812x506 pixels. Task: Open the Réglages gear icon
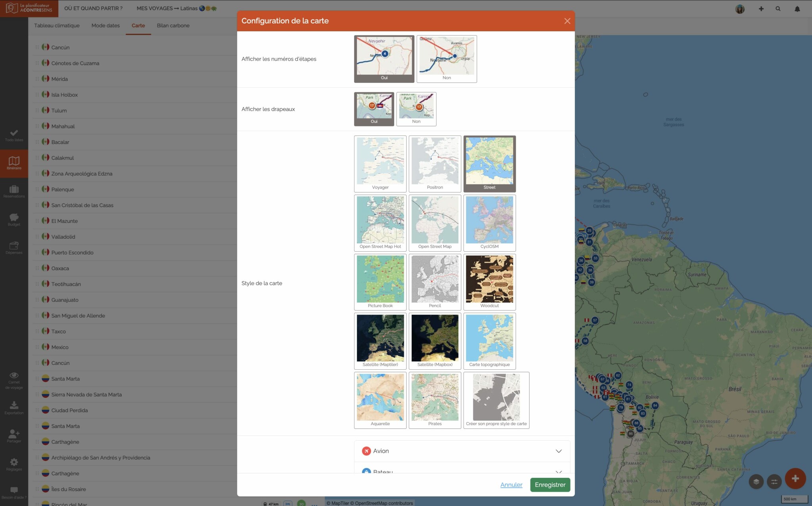pyautogui.click(x=14, y=464)
